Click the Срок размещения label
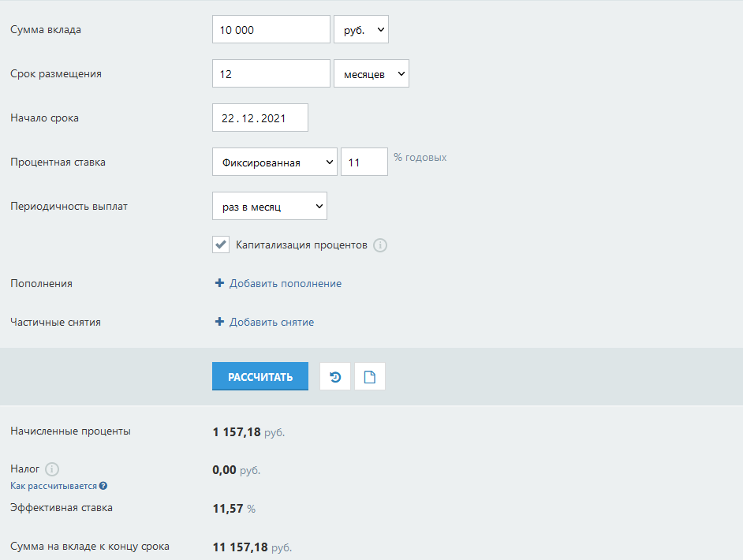Screen dimensions: 743x560 click(56, 74)
